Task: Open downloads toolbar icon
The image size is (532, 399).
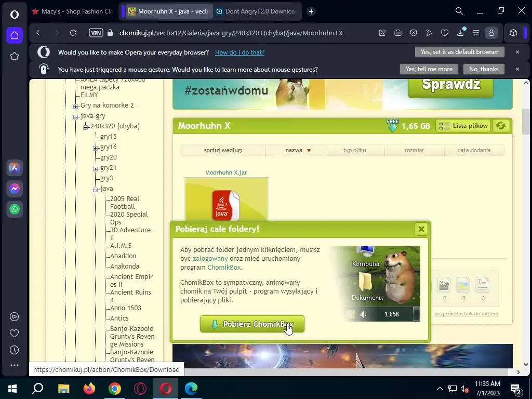Action: (x=460, y=33)
